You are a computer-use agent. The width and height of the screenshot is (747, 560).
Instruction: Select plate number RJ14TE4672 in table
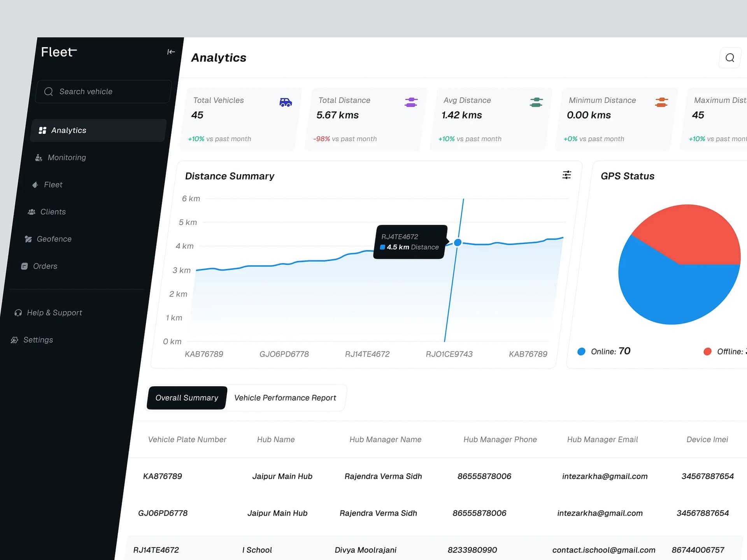pyautogui.click(x=156, y=550)
